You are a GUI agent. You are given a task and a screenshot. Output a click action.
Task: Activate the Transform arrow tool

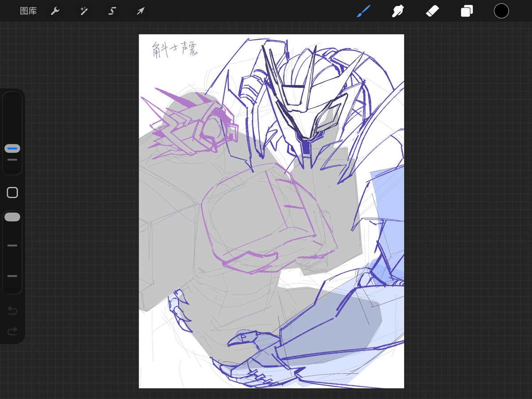coord(141,11)
